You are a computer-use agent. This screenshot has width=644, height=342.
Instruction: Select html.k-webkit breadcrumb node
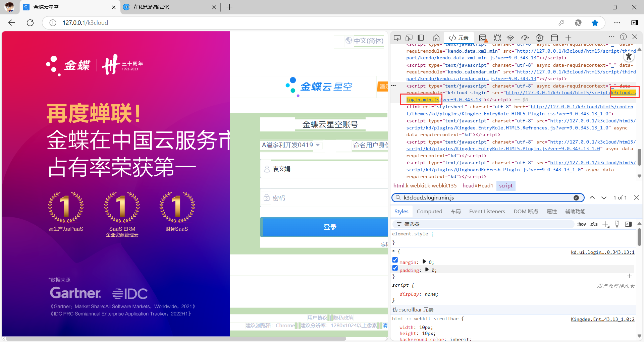coord(425,186)
